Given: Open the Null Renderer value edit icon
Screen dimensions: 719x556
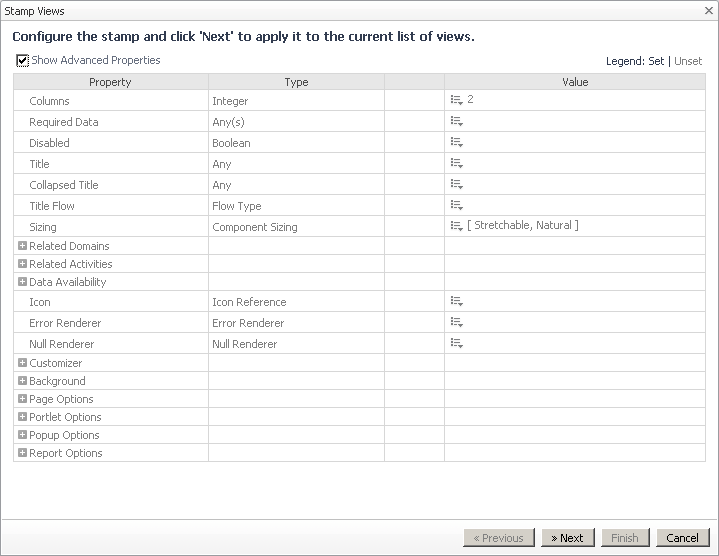Looking at the screenshot, I should pos(456,344).
